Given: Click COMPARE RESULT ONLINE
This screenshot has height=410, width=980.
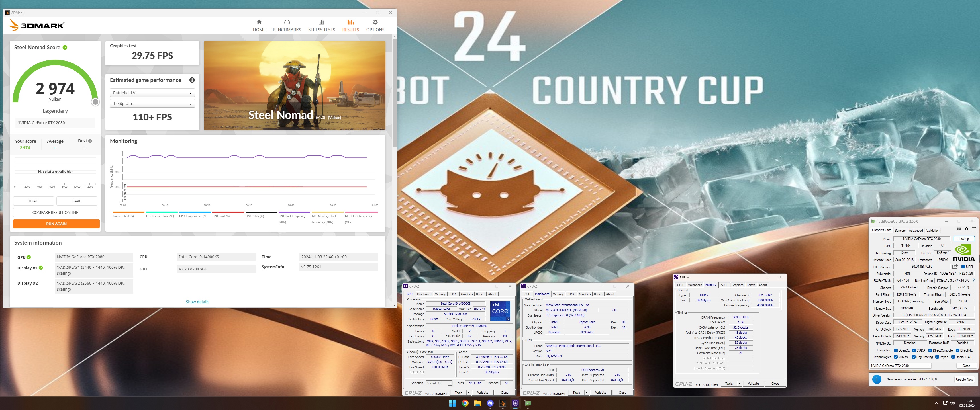Looking at the screenshot, I should click(55, 212).
